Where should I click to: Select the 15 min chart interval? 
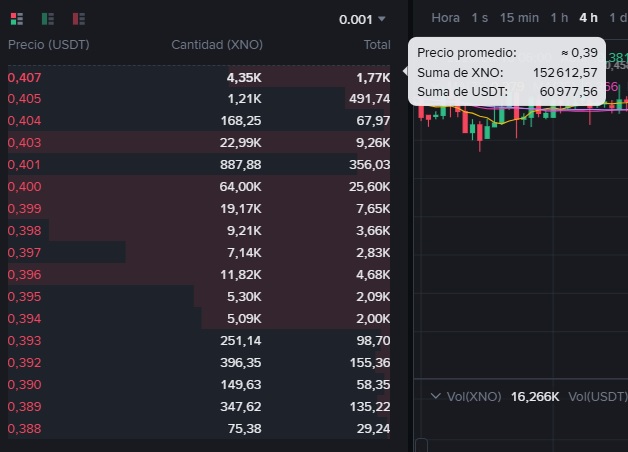pos(519,18)
